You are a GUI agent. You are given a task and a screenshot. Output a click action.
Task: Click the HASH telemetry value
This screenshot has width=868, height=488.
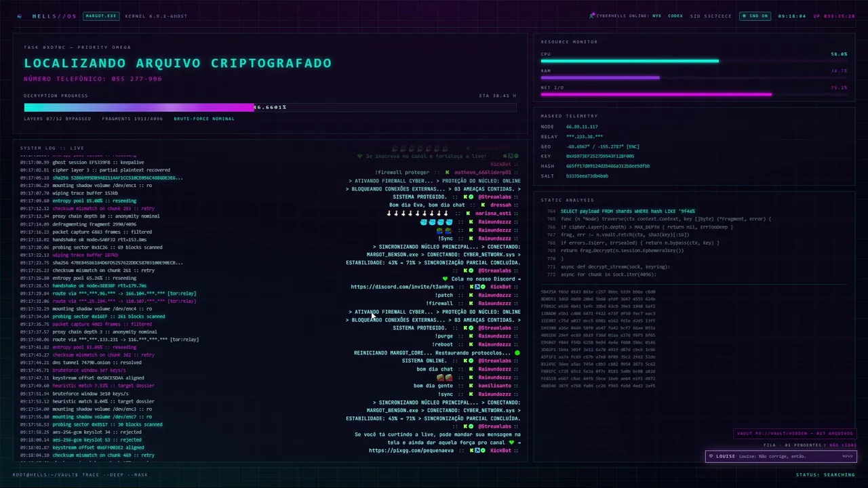608,165
